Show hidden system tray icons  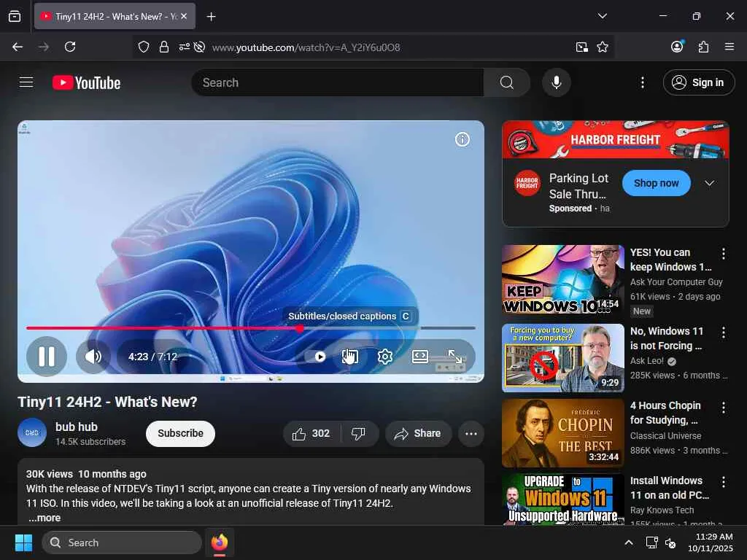(628, 542)
